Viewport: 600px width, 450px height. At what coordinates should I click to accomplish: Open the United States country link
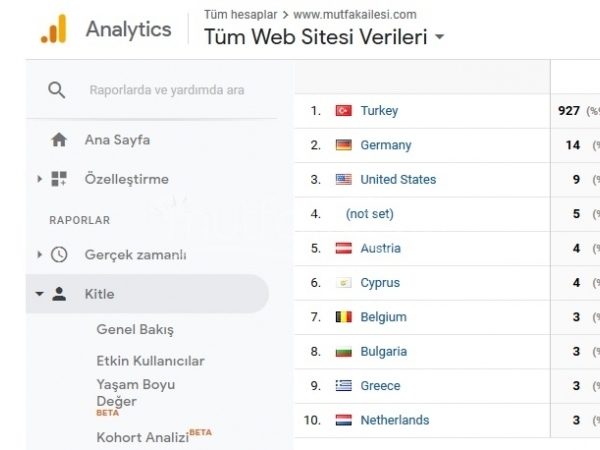(x=398, y=179)
